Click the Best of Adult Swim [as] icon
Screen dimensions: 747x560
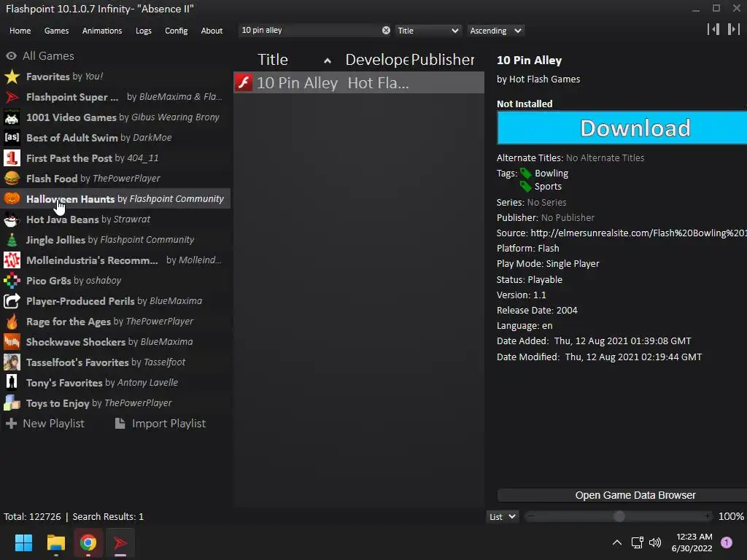(x=12, y=138)
